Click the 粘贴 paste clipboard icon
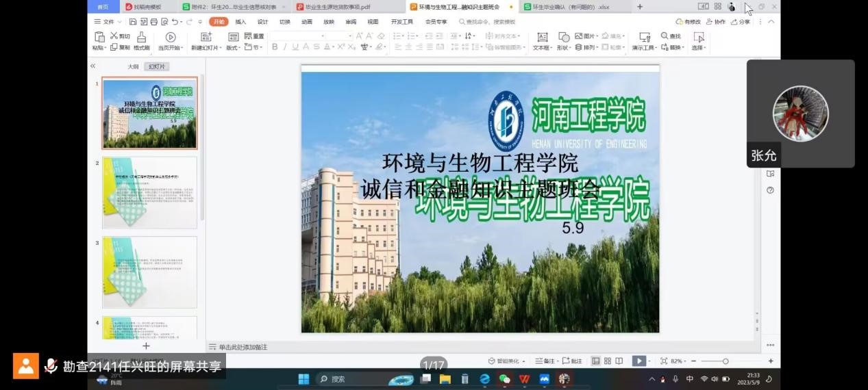 pyautogui.click(x=99, y=36)
